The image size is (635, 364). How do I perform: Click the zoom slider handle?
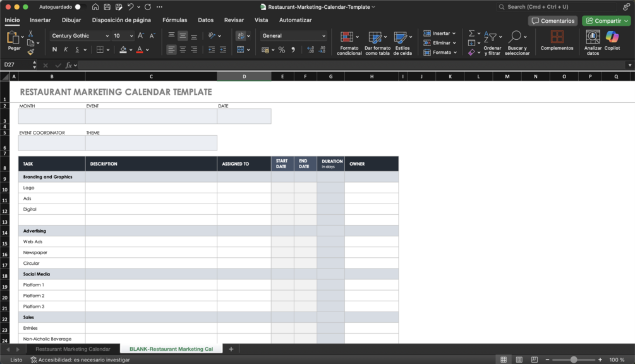[x=574, y=360]
